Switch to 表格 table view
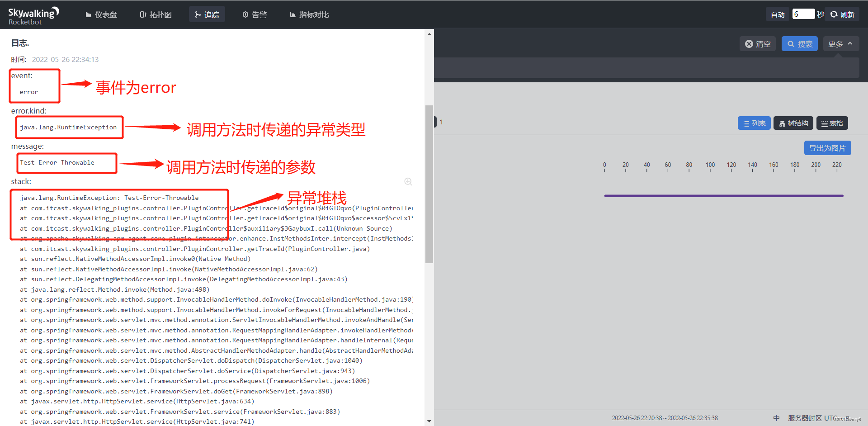Viewport: 868px width, 426px height. pyautogui.click(x=832, y=123)
